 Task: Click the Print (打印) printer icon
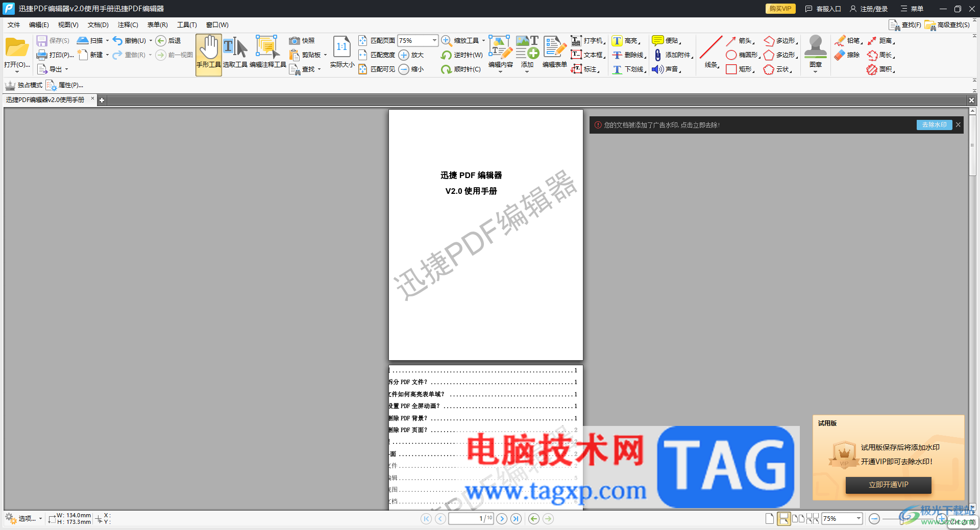point(42,55)
